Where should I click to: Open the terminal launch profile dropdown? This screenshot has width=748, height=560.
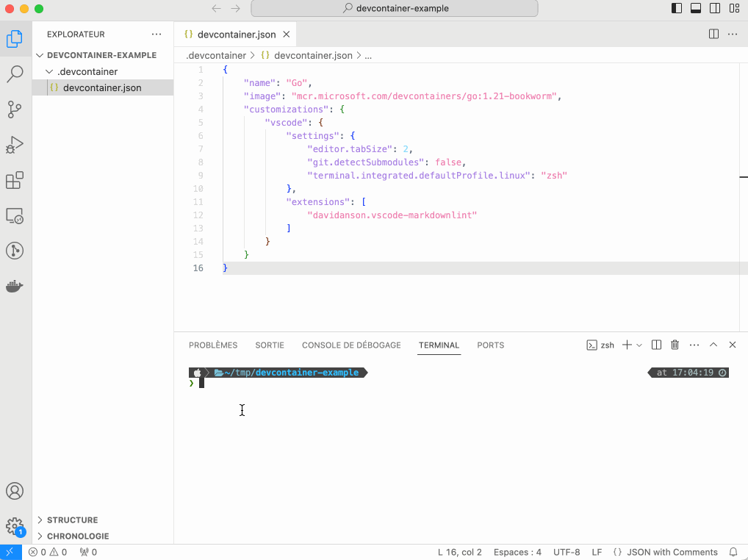pos(638,345)
